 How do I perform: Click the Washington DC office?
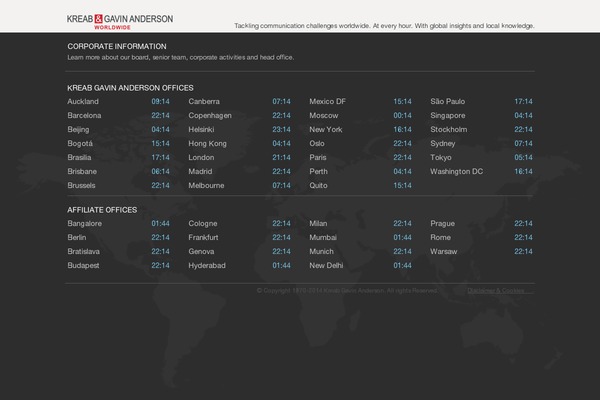pyautogui.click(x=457, y=172)
